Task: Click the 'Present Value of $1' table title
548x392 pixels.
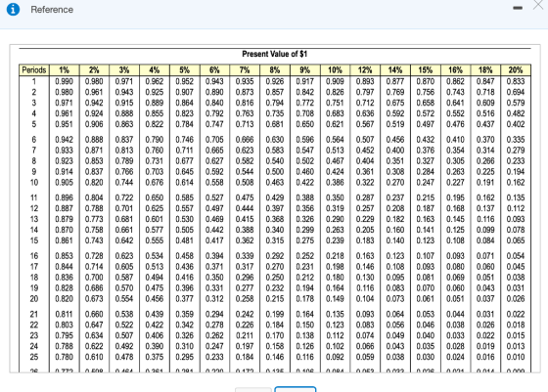Action: coord(274,54)
